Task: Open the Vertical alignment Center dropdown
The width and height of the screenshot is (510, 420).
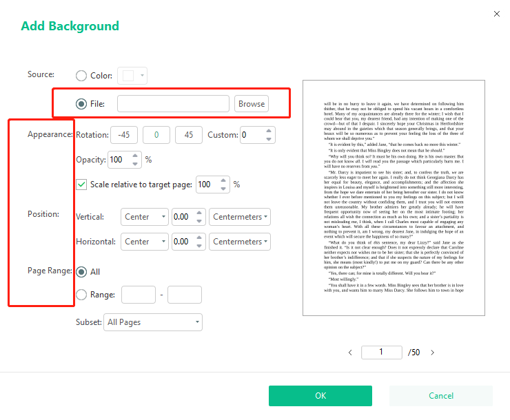Action: tap(144, 217)
